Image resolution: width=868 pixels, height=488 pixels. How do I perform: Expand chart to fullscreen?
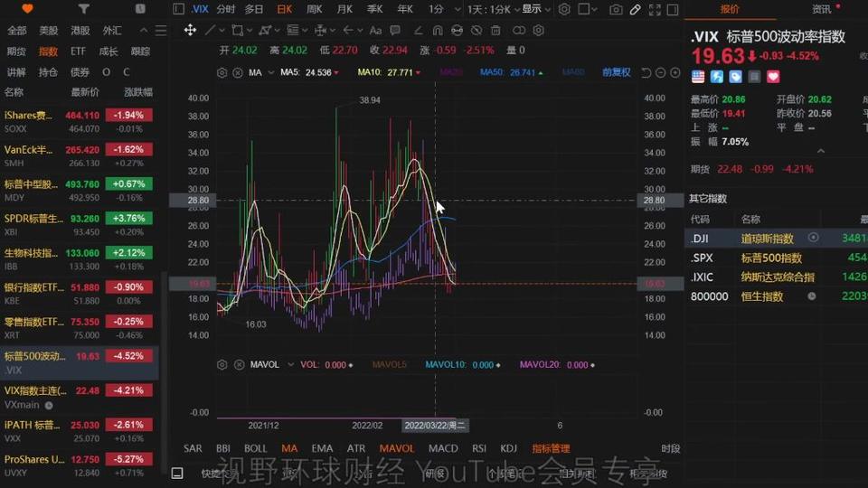point(655,9)
